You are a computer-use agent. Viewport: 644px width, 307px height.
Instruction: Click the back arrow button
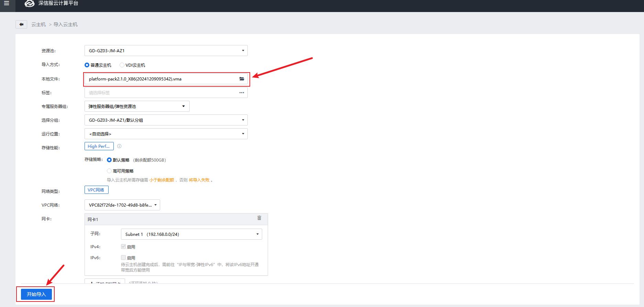(x=21, y=24)
